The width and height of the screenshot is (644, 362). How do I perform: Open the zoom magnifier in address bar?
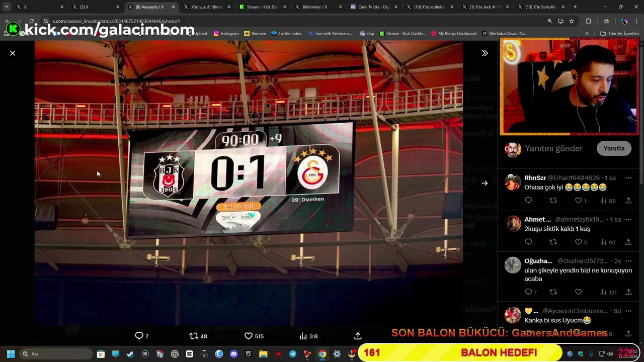pyautogui.click(x=550, y=21)
